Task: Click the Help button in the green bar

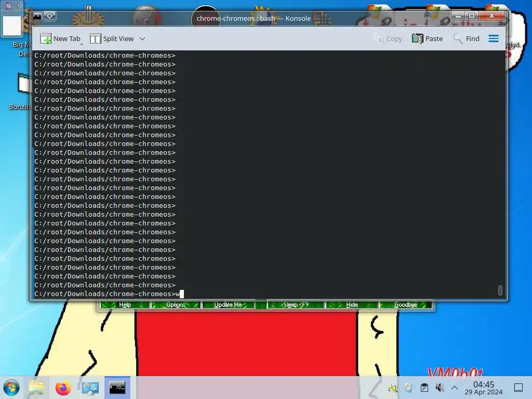Action: coord(125,304)
